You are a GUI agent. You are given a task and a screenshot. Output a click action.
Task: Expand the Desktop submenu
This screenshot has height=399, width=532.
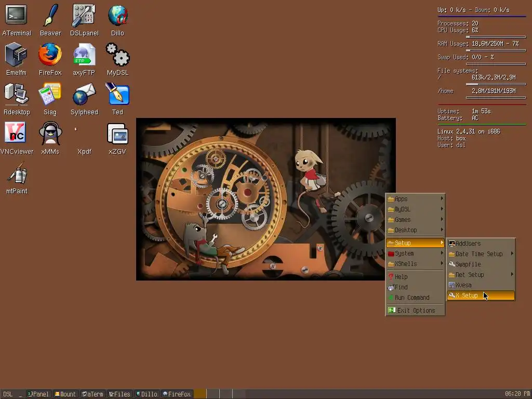[415, 230]
